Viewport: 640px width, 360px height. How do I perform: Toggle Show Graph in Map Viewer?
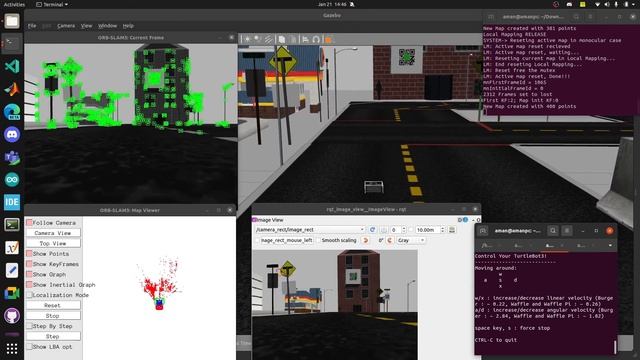pos(29,274)
